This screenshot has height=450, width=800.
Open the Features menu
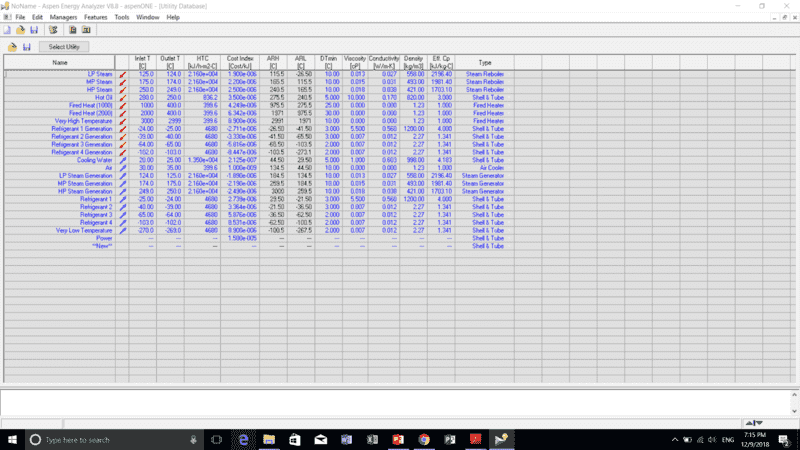[x=96, y=17]
